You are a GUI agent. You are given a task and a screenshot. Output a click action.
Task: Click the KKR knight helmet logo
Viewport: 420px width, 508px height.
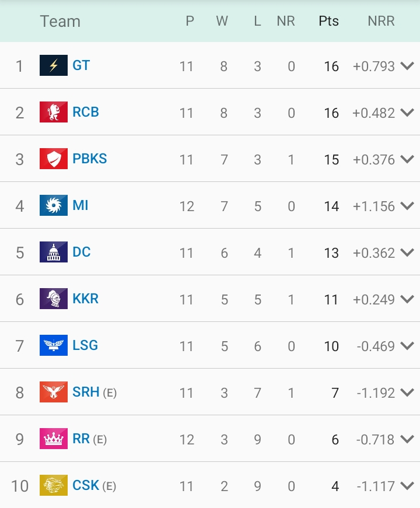[x=54, y=299]
